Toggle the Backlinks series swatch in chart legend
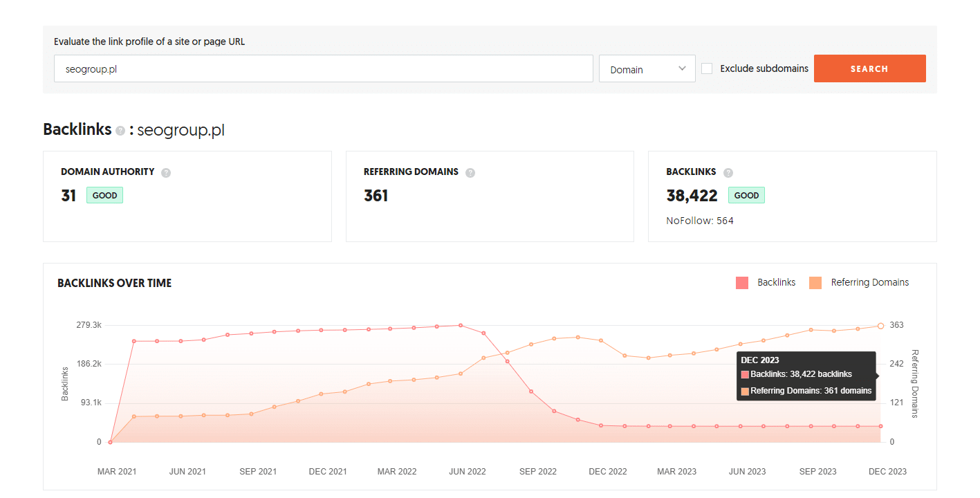The width and height of the screenshot is (980, 498). [742, 282]
